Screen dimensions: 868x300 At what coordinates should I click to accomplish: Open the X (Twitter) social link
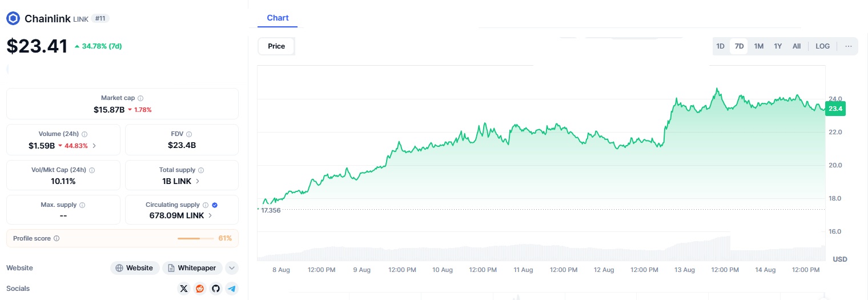tap(183, 289)
